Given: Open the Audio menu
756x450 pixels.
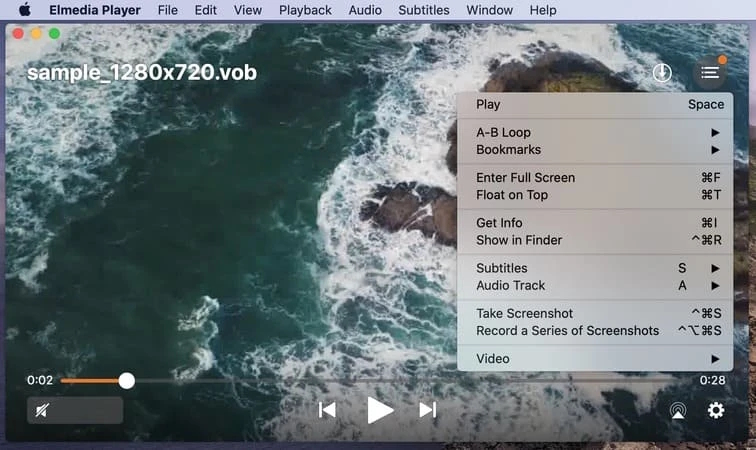Looking at the screenshot, I should click(365, 10).
